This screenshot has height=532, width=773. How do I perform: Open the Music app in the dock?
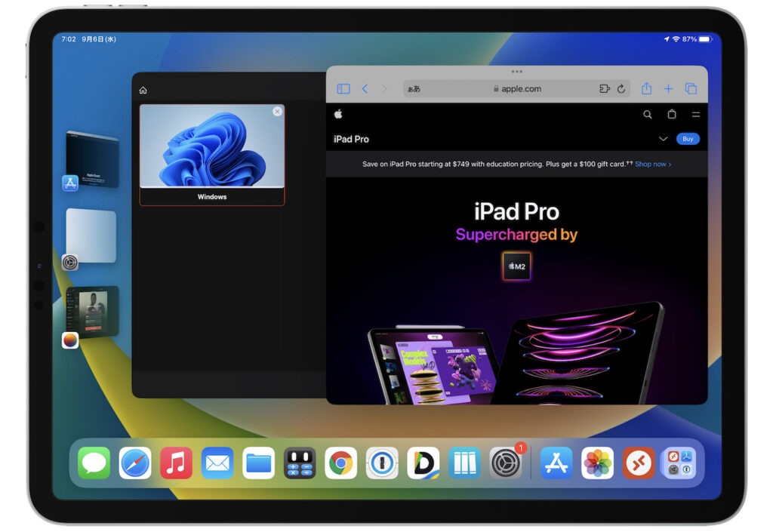pos(176,463)
